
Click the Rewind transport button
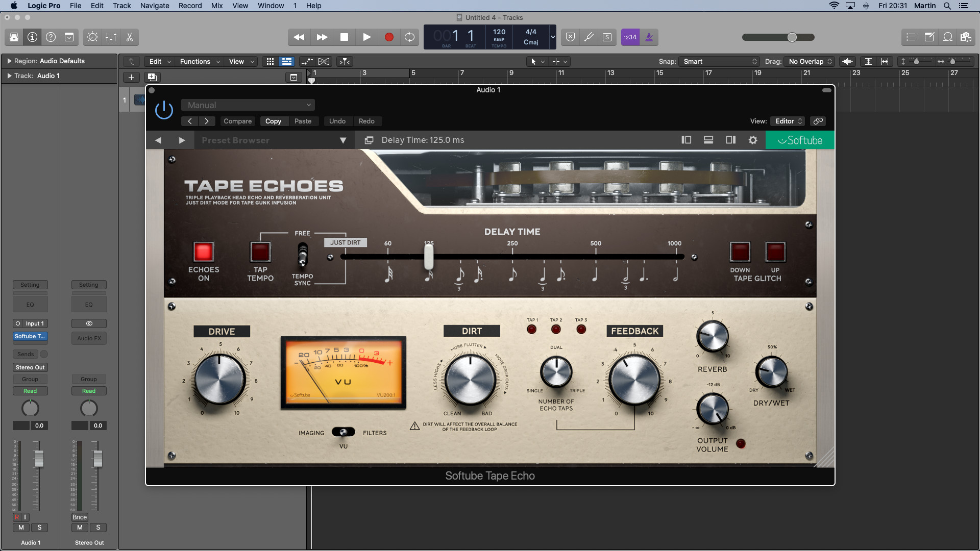(299, 37)
